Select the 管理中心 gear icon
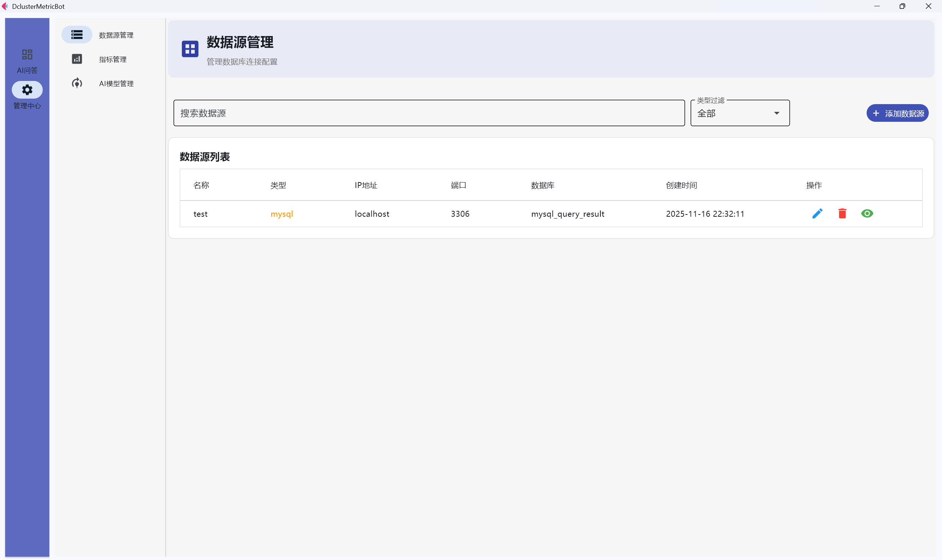This screenshot has width=942, height=560. [27, 90]
